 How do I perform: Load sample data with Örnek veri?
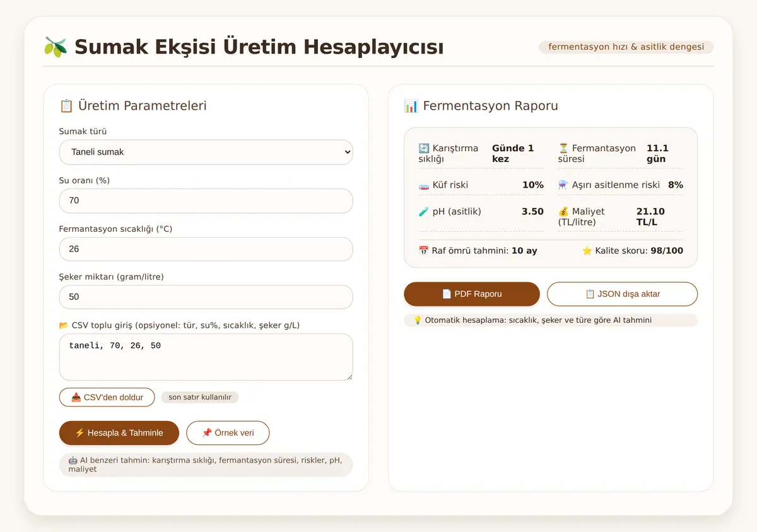228,433
